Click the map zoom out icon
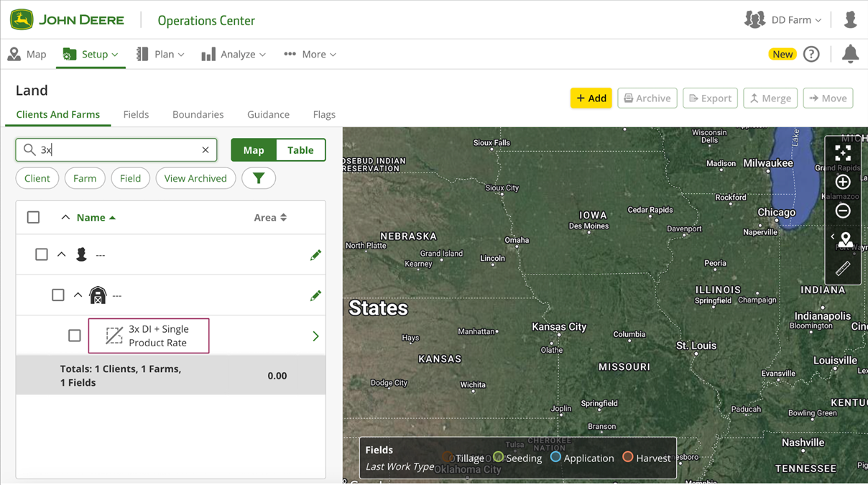868x485 pixels. tap(843, 211)
